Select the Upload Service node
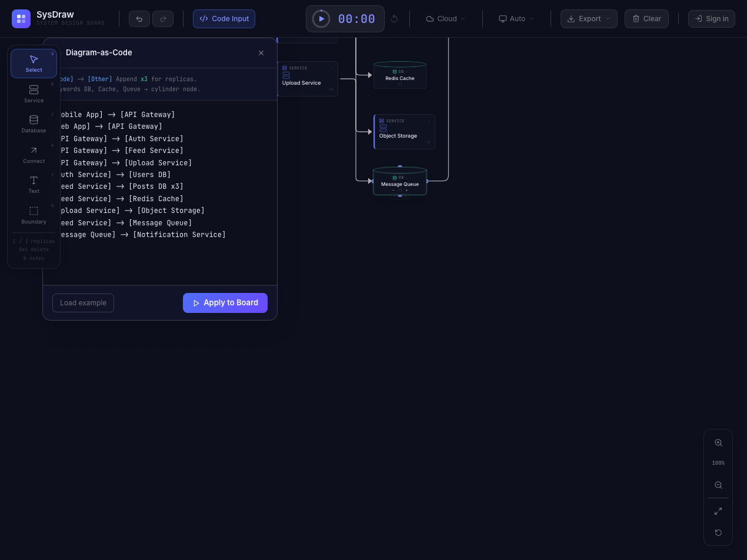The width and height of the screenshot is (747, 560). (x=308, y=79)
